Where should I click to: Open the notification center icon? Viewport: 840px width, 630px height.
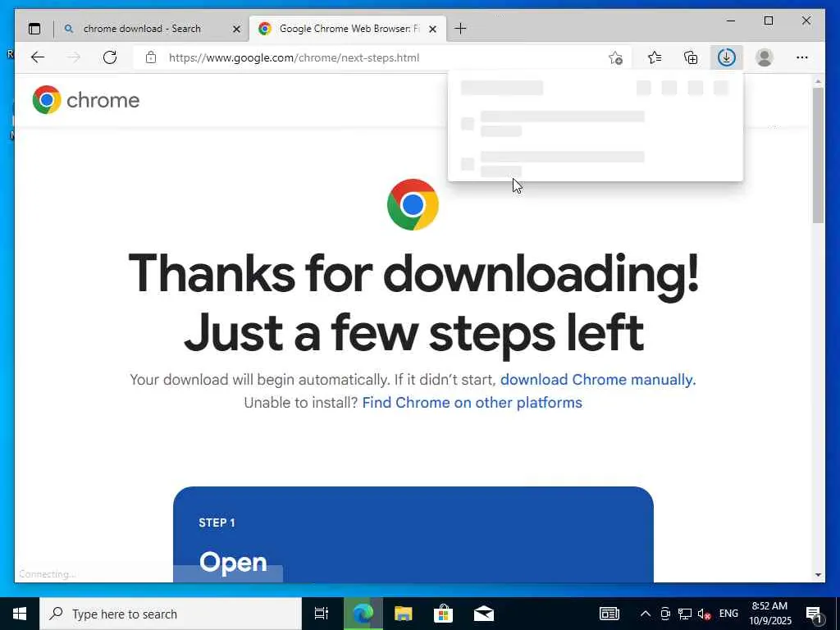[x=814, y=614]
